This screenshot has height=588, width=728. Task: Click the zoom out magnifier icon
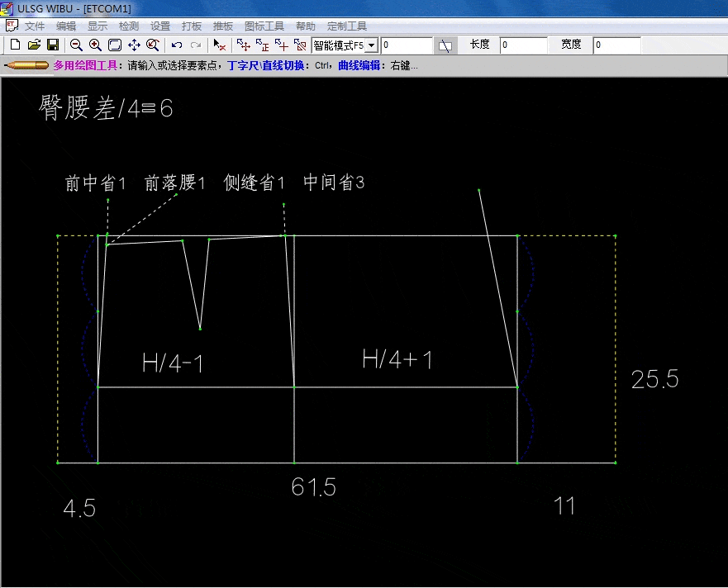point(76,45)
